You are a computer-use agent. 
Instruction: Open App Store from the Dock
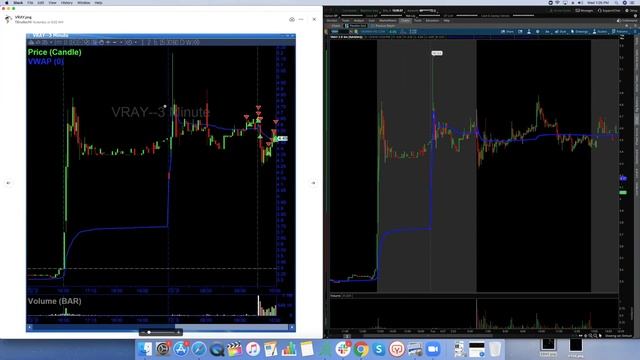point(180,349)
